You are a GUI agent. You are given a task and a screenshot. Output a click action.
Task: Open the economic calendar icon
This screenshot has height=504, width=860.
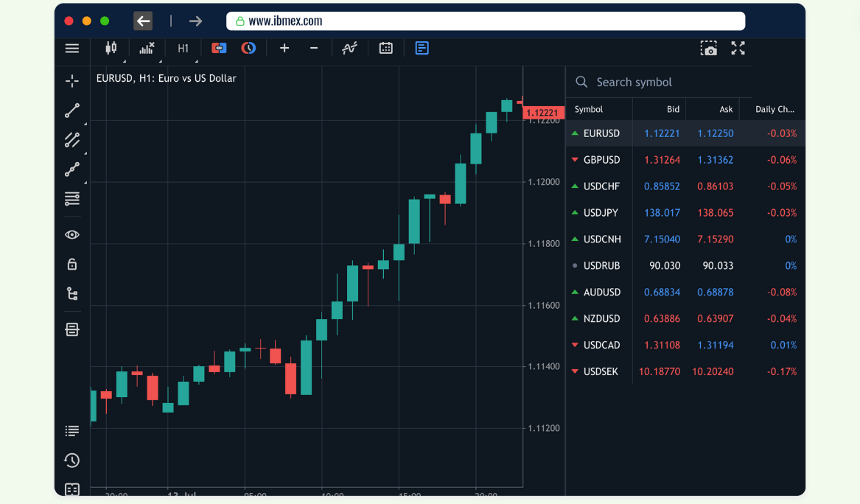[385, 49]
